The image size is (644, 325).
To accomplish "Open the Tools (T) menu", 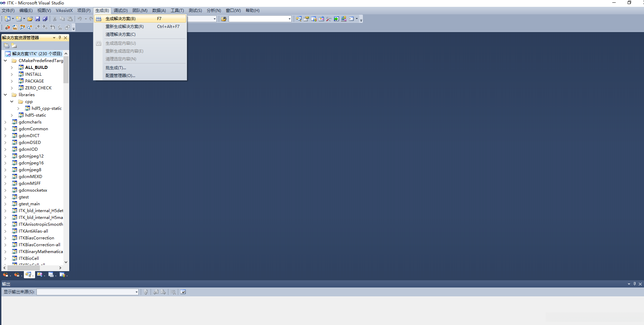I will (x=177, y=11).
